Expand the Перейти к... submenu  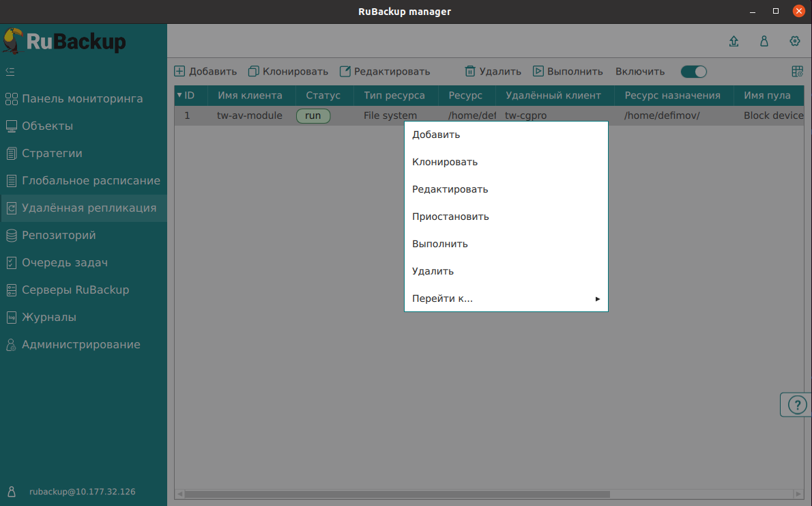pos(506,298)
